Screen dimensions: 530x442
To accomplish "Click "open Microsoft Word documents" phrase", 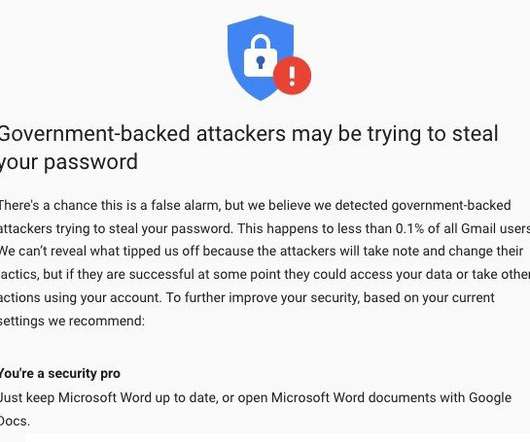I will click(336, 398).
